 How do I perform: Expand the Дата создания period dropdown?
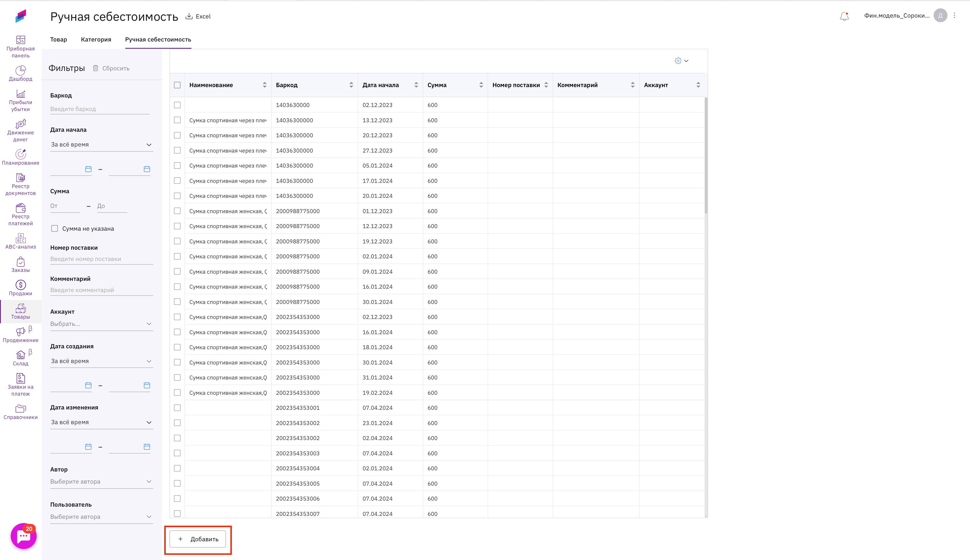tap(101, 361)
